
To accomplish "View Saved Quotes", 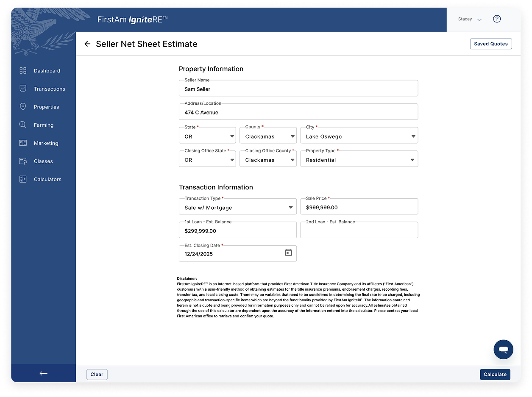I will [x=490, y=44].
